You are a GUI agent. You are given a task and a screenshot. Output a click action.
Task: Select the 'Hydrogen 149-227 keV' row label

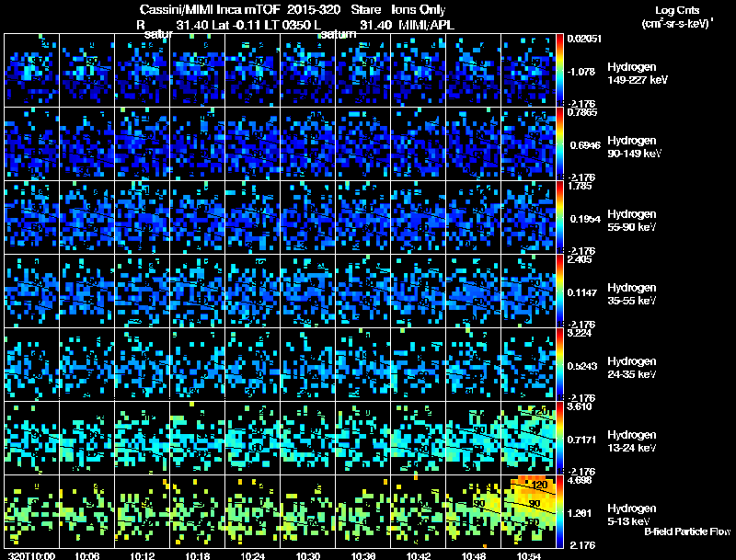(x=637, y=74)
